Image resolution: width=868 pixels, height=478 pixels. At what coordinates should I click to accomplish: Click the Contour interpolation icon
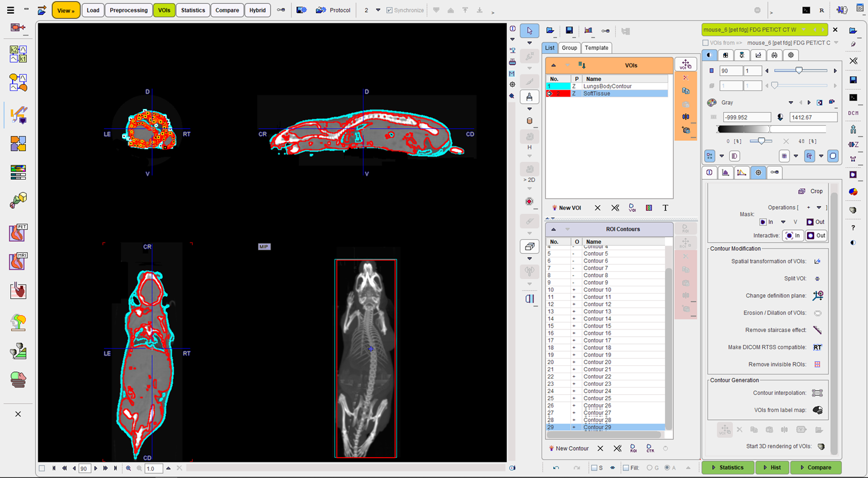click(817, 393)
